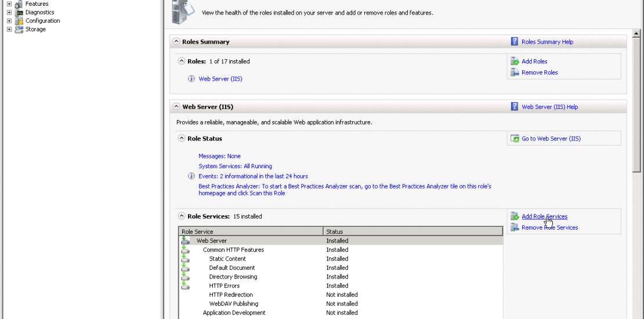644x319 pixels.
Task: Collapse the Role Status subsection
Action: coord(182,139)
